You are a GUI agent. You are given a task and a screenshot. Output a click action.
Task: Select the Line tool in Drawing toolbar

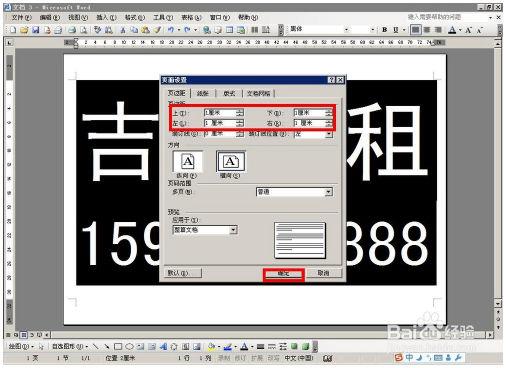tap(95, 347)
